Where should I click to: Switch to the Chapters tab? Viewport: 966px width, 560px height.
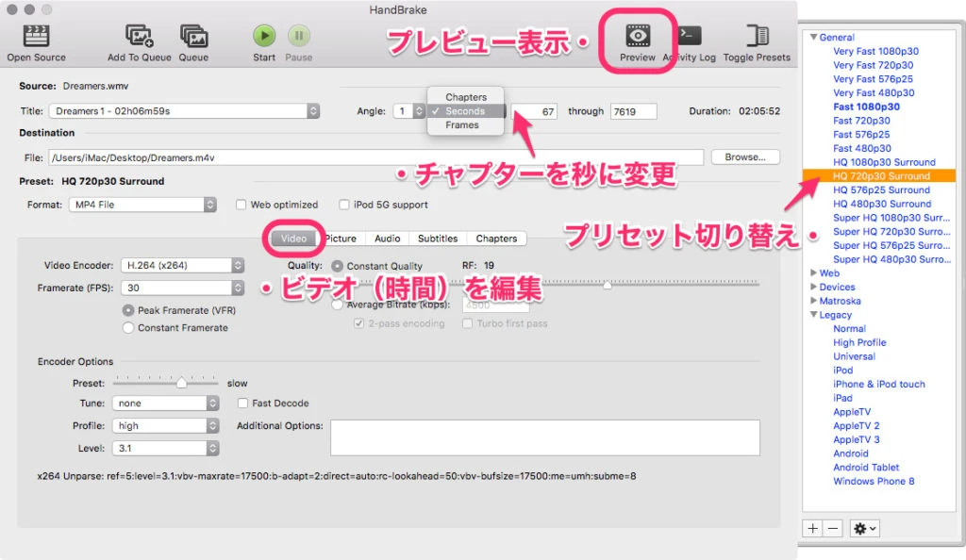[496, 239]
